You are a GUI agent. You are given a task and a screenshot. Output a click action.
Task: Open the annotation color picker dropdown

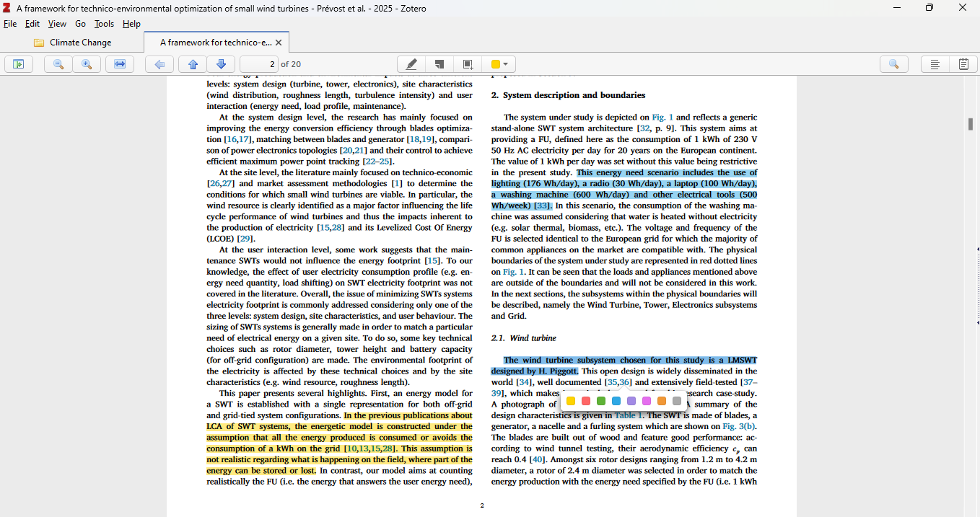tap(499, 64)
